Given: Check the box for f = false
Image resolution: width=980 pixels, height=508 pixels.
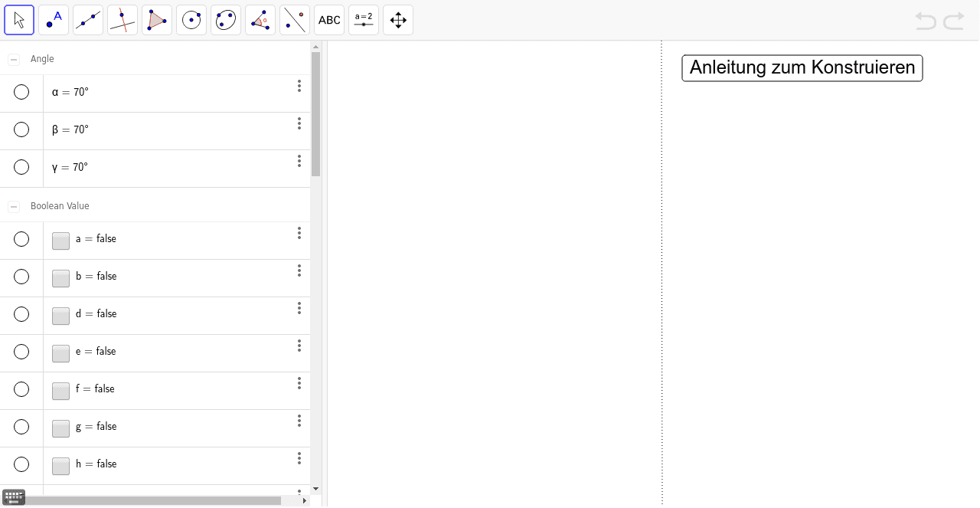Looking at the screenshot, I should [x=60, y=391].
